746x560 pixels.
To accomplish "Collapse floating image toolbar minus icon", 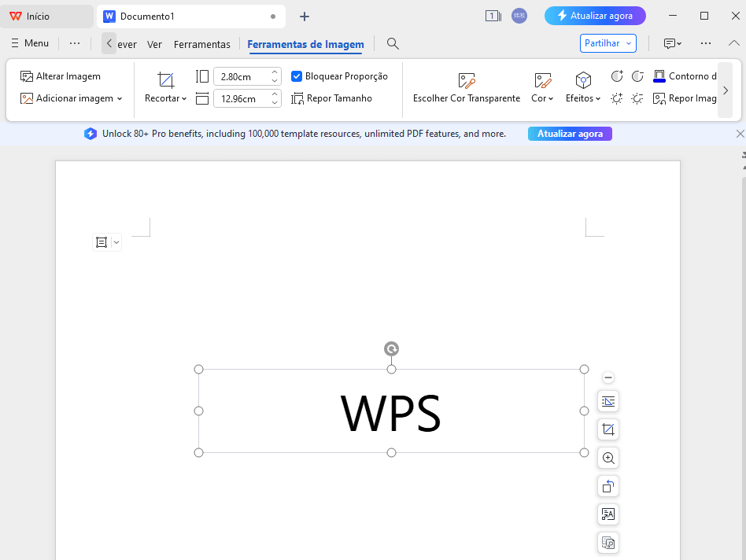I will (608, 378).
